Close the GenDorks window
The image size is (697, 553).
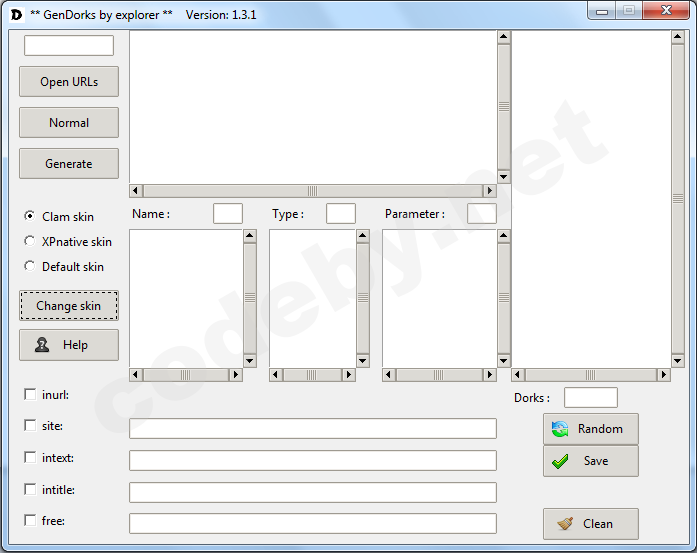click(666, 11)
